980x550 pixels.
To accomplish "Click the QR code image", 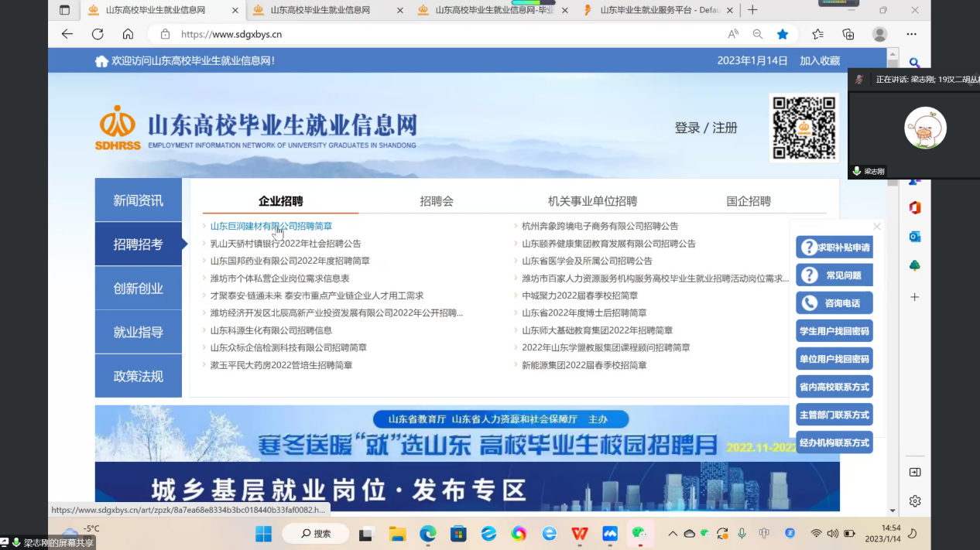I will click(804, 128).
